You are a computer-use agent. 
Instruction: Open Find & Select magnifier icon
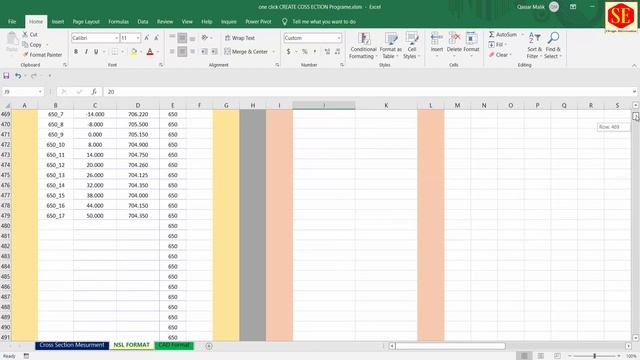click(553, 38)
